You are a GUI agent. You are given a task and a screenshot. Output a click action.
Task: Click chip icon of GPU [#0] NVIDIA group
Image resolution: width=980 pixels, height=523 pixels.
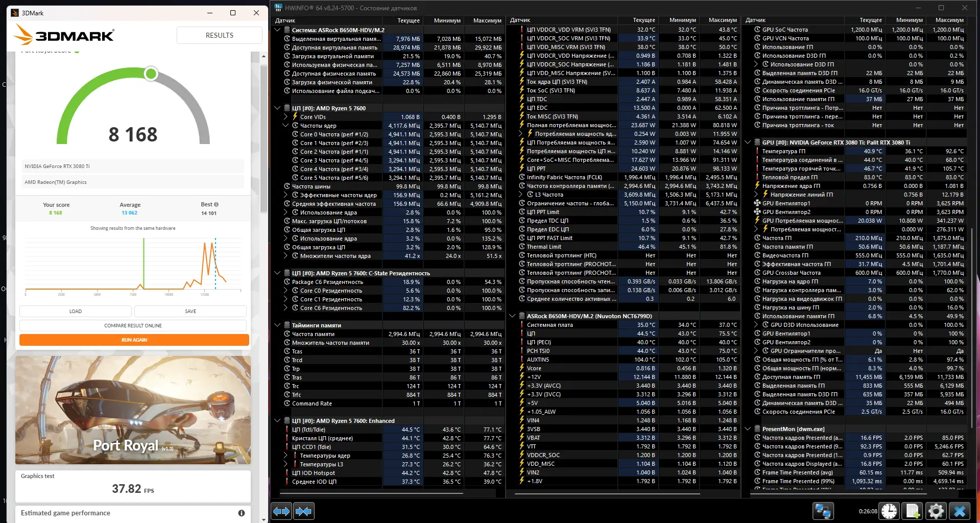pyautogui.click(x=757, y=142)
